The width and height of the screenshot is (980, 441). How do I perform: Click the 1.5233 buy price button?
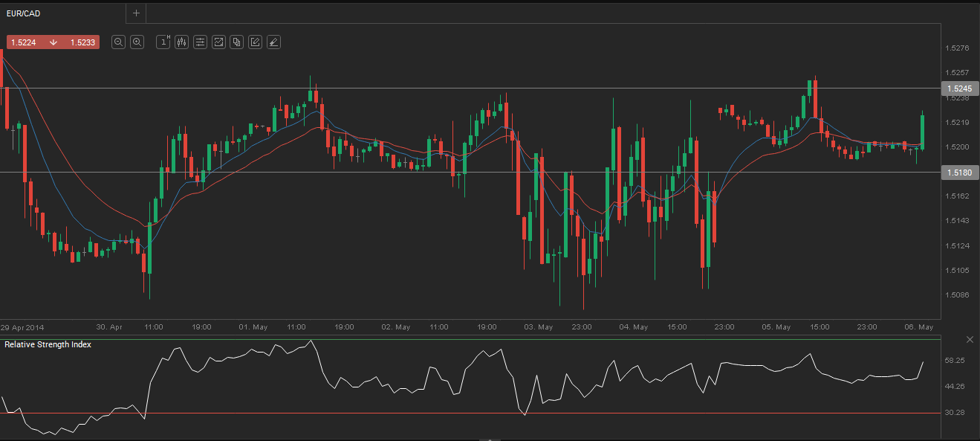(82, 42)
